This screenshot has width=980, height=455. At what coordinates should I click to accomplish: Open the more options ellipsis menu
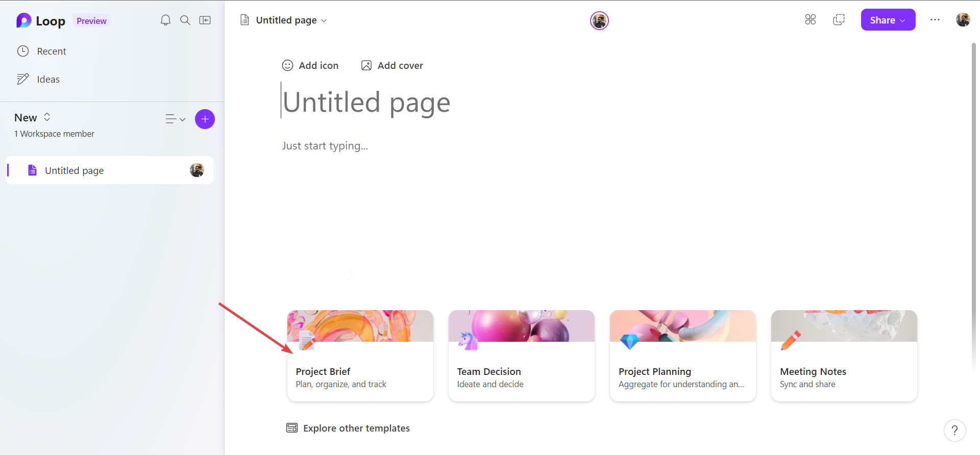(935, 20)
